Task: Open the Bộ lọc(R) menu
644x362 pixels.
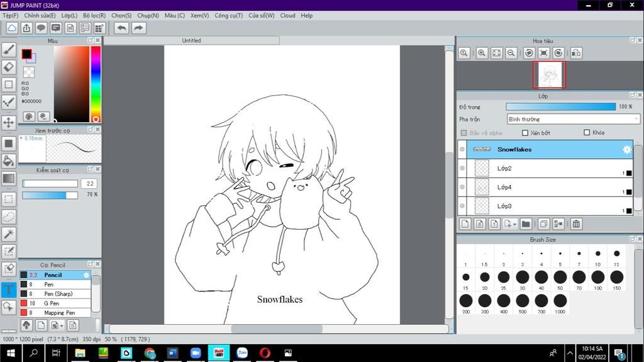Action: click(94, 15)
